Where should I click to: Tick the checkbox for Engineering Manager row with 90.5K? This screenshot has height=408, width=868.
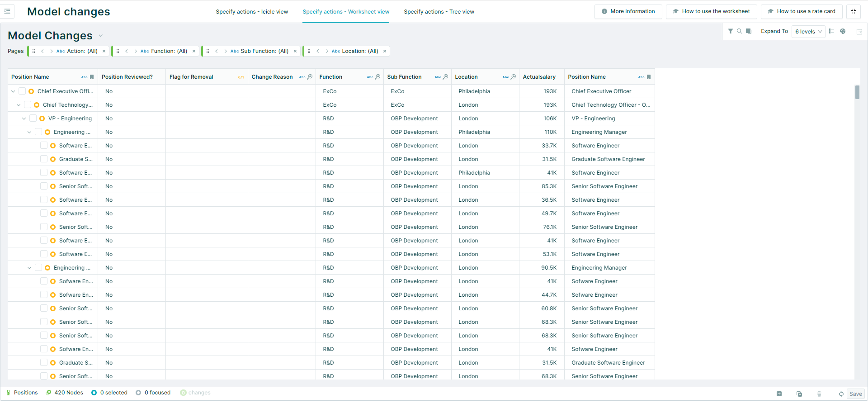coord(38,268)
